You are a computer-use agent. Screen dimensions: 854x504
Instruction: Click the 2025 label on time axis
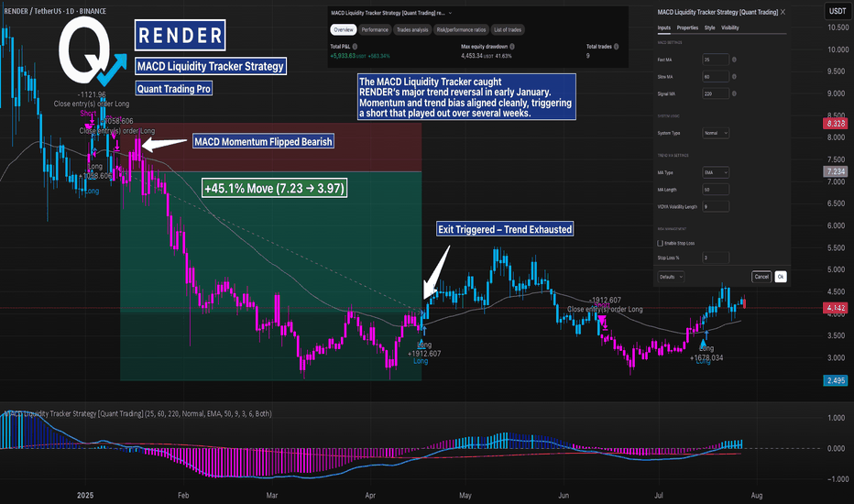tap(85, 495)
